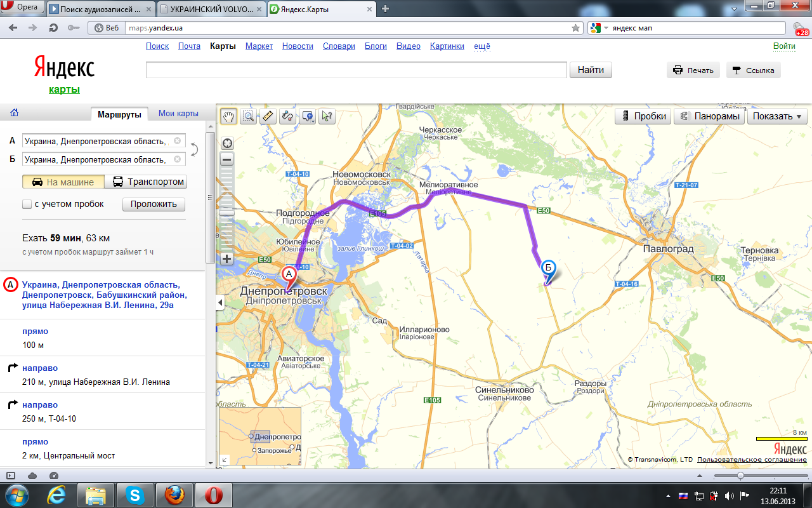Open the Показать layers dropdown
Image resolution: width=812 pixels, height=508 pixels.
[x=776, y=116]
